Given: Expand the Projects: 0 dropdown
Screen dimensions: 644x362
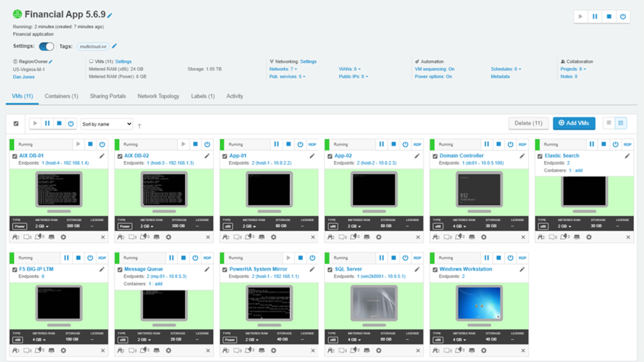Looking at the screenshot, I should [574, 69].
